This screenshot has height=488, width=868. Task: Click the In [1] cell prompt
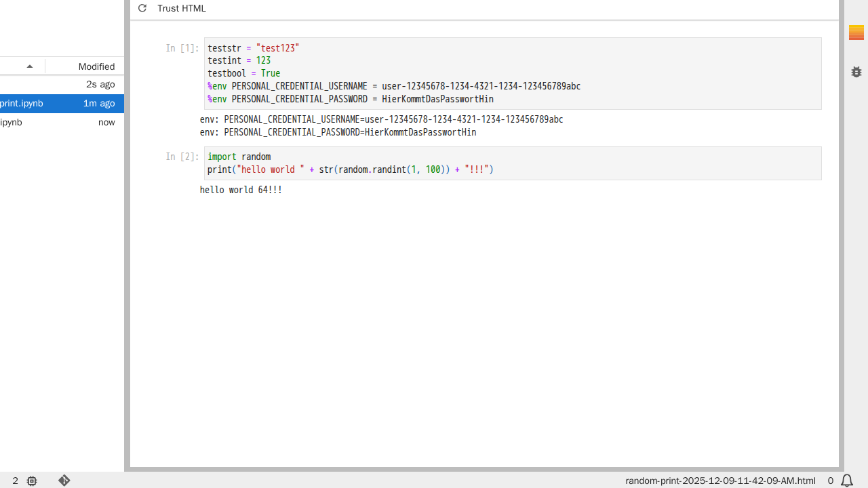tap(182, 48)
